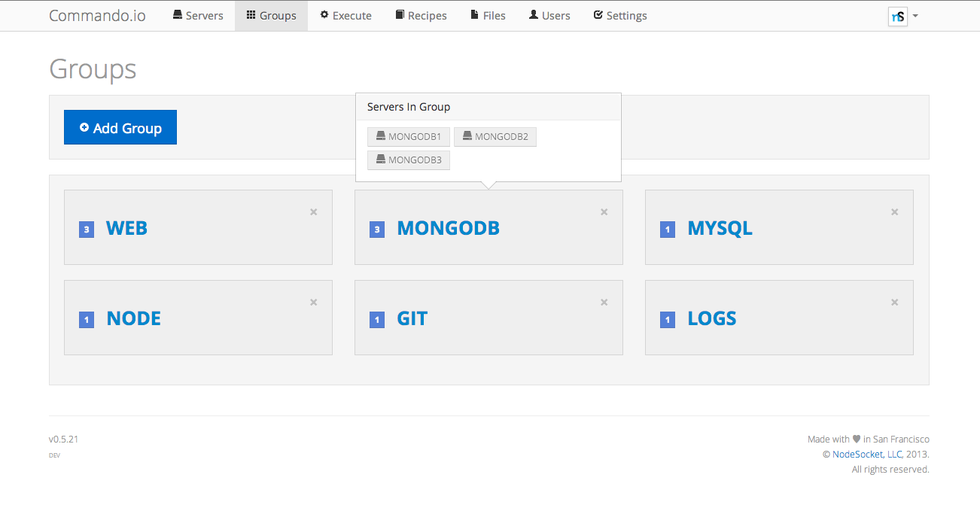Viewport: 980px width, 505px height.
Task: Go to the Execute tab
Action: 345,16
